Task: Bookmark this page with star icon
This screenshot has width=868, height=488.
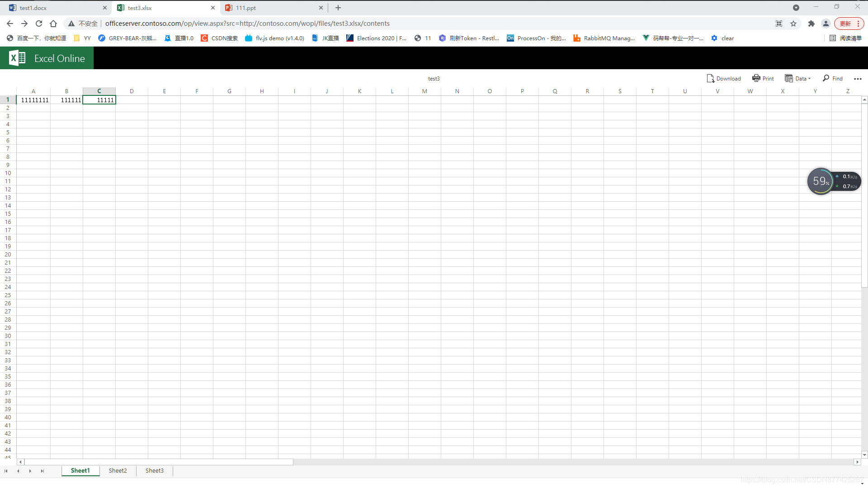Action: coord(793,24)
